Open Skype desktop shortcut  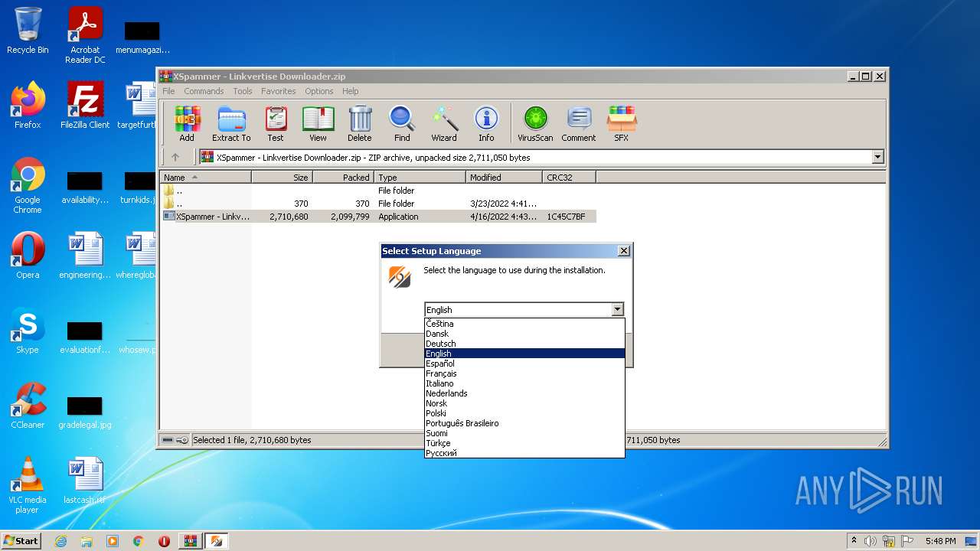(x=28, y=331)
